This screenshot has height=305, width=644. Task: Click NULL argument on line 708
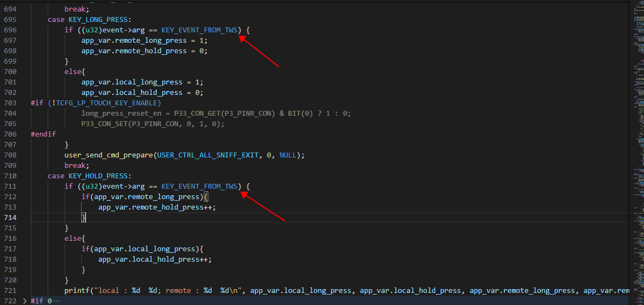coord(287,155)
